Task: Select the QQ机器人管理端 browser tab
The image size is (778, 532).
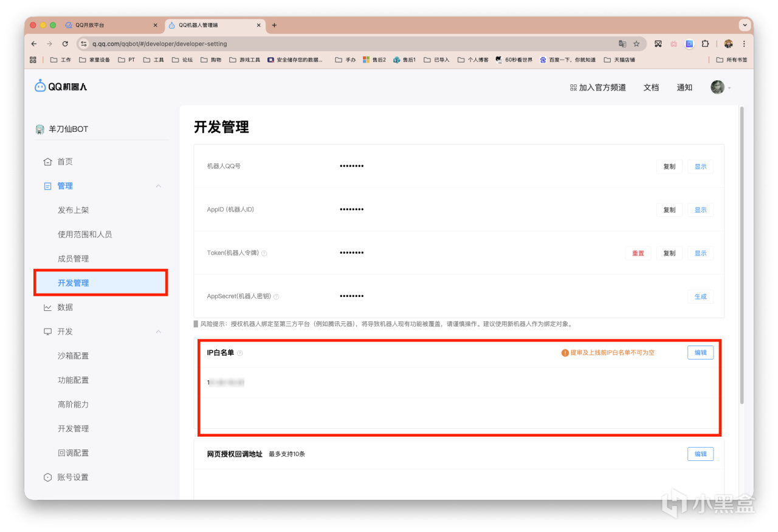Action: pyautogui.click(x=216, y=26)
